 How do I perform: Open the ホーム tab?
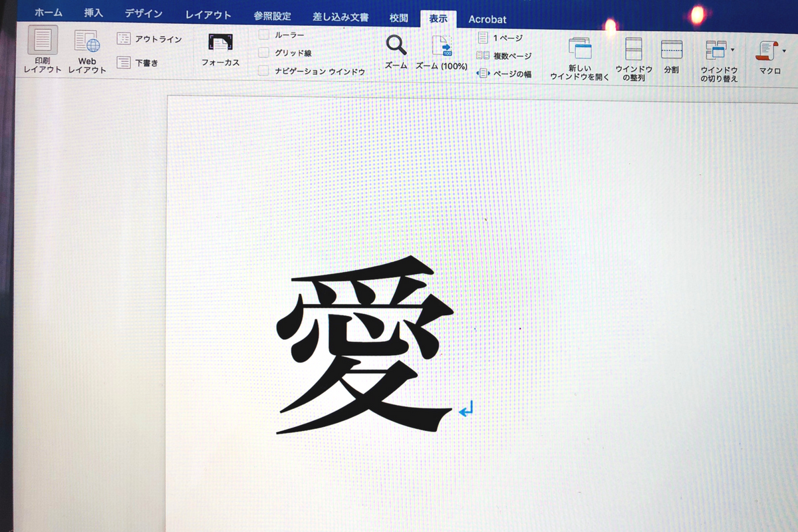(49, 13)
